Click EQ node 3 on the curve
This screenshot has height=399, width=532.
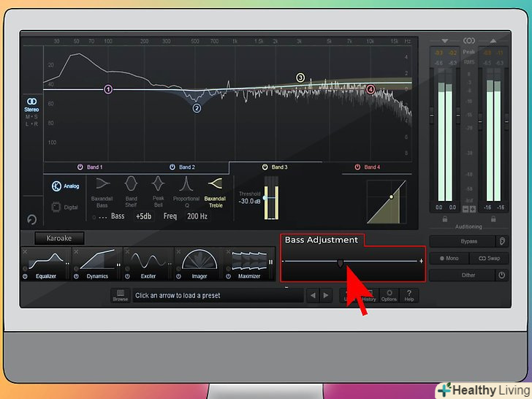pyautogui.click(x=300, y=77)
